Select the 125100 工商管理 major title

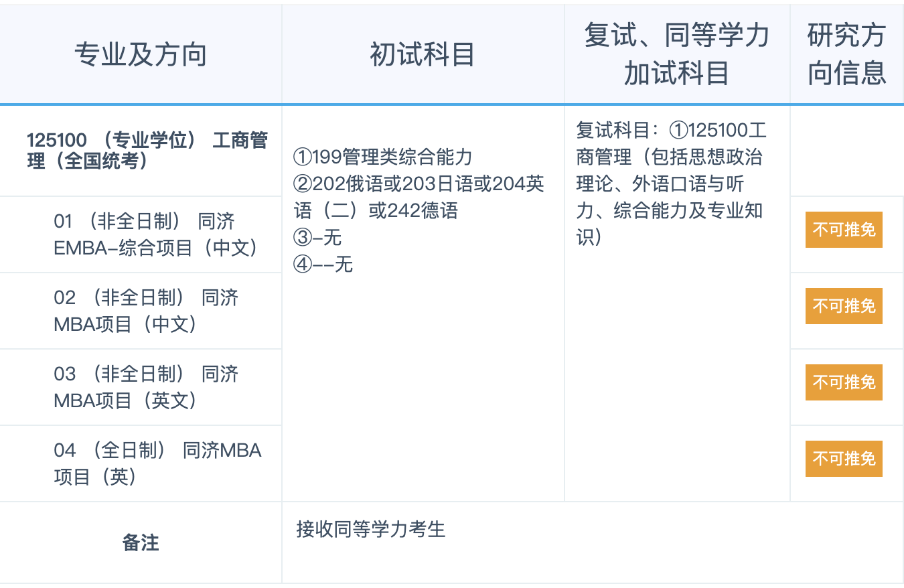tap(147, 151)
